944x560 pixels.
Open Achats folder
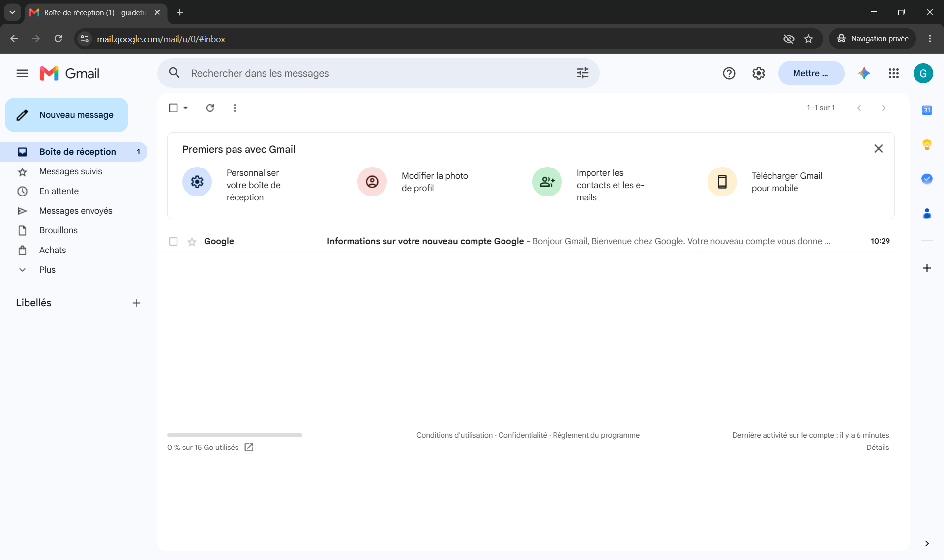[74, 250]
